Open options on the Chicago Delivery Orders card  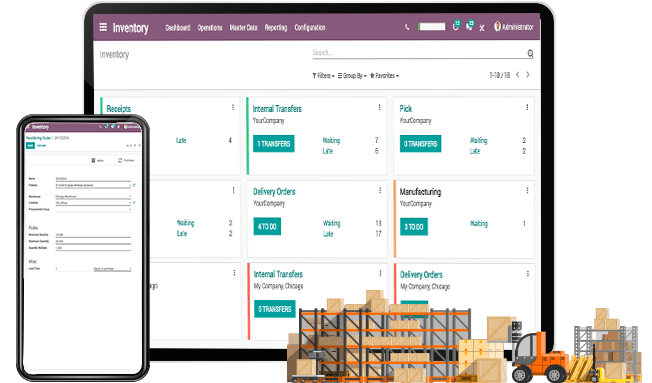[528, 274]
